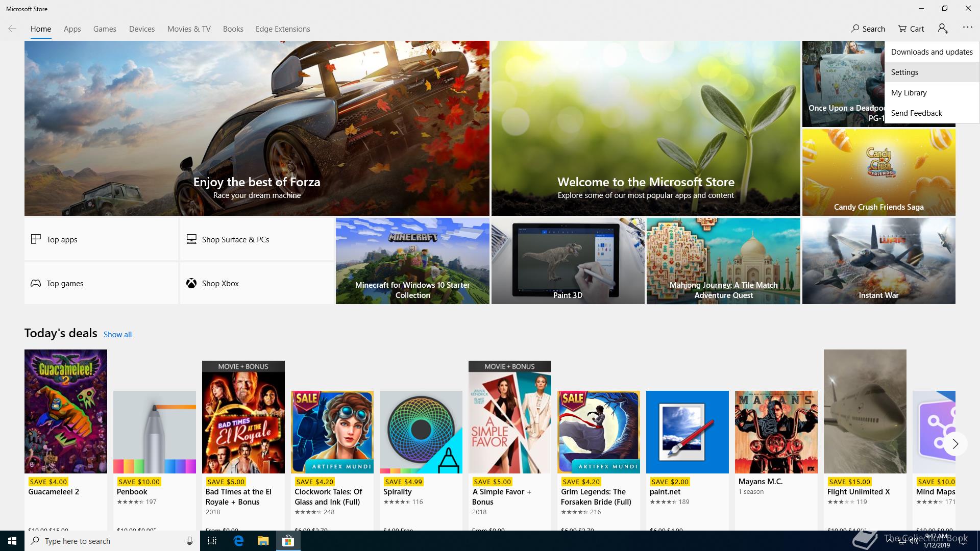Click the Penbook title text

pyautogui.click(x=132, y=492)
